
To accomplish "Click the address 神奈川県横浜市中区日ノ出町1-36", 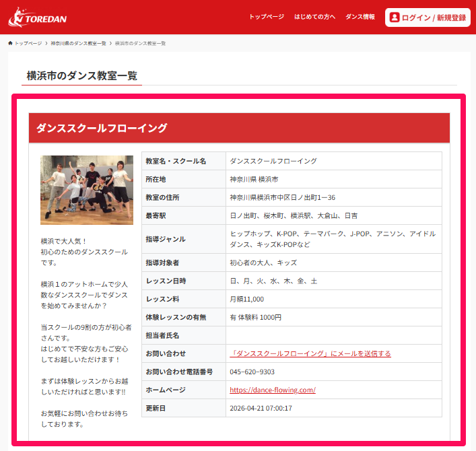I will (x=282, y=197).
